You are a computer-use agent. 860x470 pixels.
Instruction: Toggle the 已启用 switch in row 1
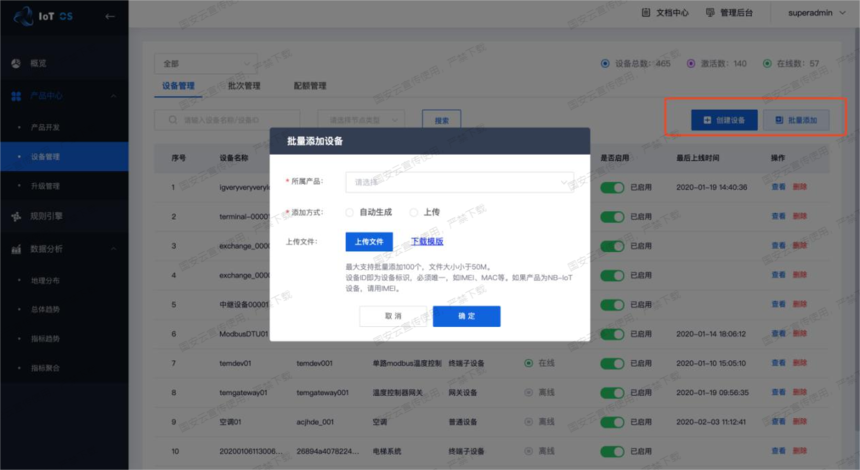612,188
